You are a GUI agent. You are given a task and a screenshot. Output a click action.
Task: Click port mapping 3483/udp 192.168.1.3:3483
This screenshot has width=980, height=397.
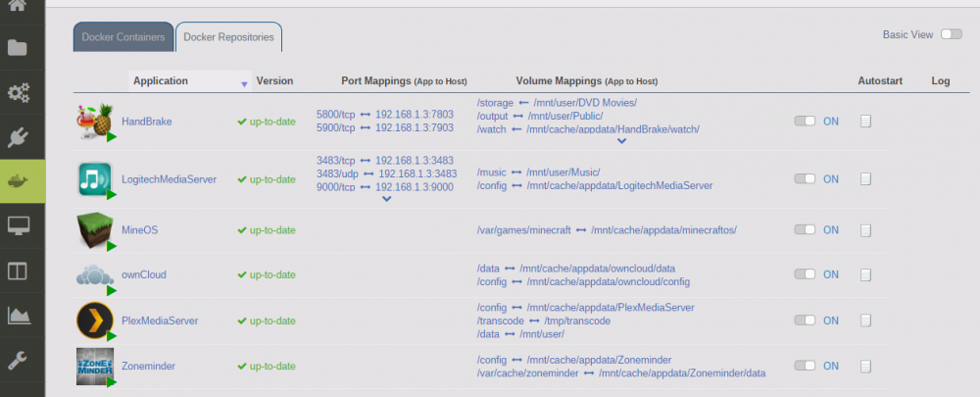386,174
